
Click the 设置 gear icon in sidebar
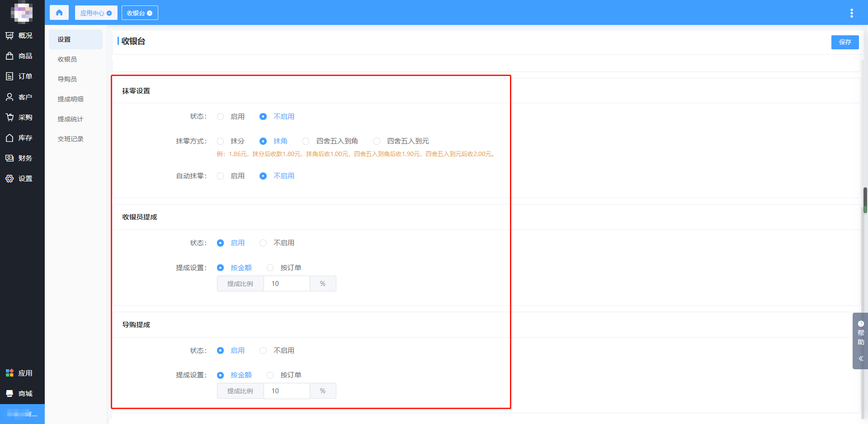(x=9, y=179)
